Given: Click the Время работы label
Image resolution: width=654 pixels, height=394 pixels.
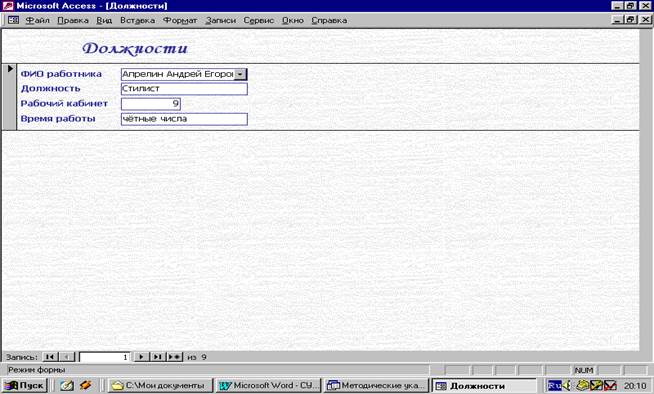Looking at the screenshot, I should (x=58, y=118).
